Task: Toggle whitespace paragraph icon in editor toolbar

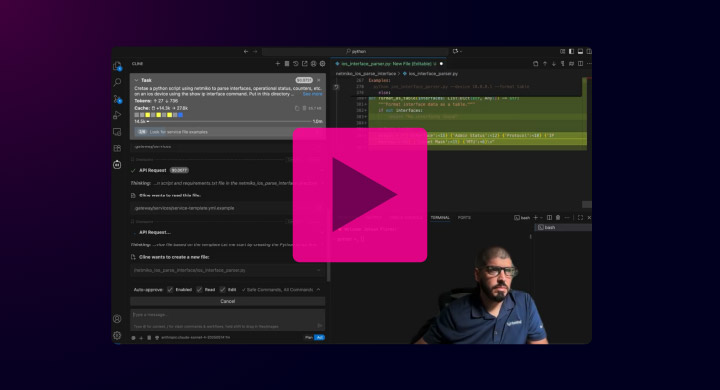Action: pos(562,64)
